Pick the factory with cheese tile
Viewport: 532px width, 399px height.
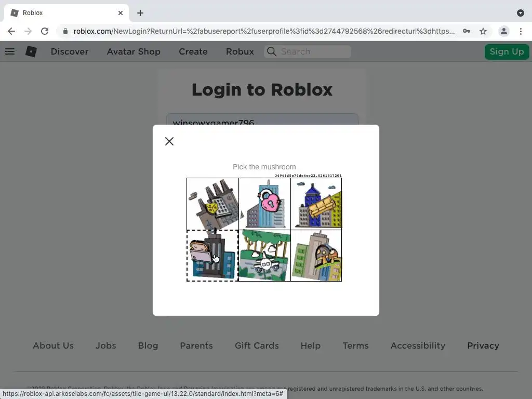coord(212,204)
